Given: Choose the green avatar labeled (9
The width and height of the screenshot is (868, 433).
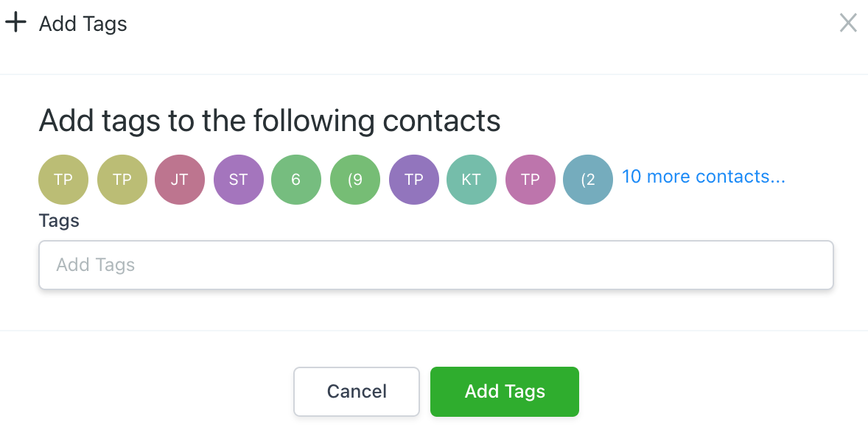Looking at the screenshot, I should tap(354, 179).
